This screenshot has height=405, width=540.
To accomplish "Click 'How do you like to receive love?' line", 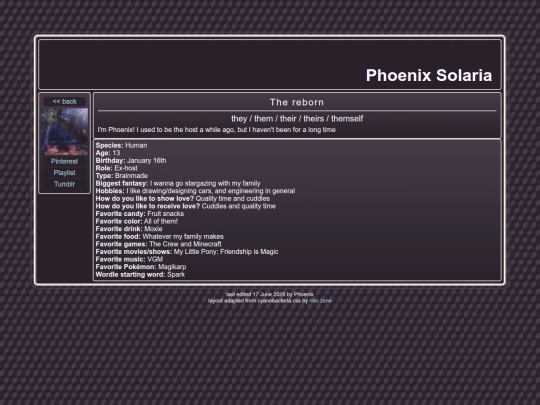I will 186,206.
